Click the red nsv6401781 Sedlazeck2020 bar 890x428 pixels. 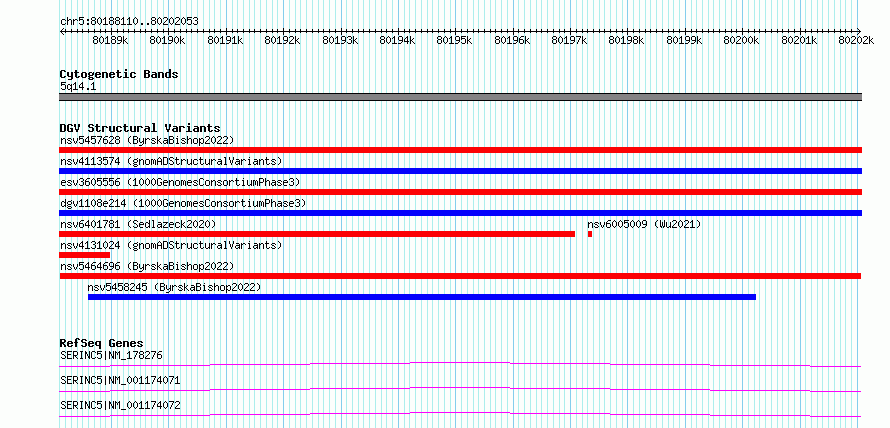pos(317,234)
